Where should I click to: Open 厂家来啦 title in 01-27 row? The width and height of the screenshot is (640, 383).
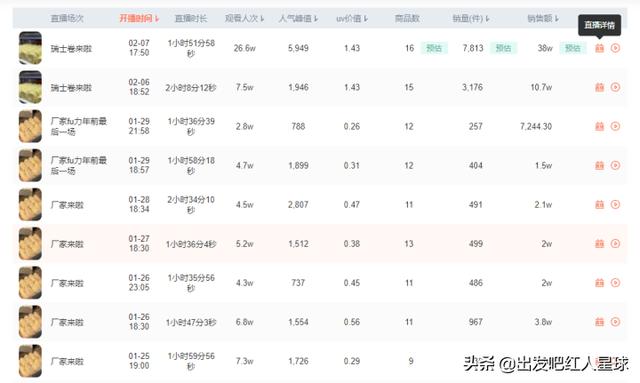coord(67,244)
